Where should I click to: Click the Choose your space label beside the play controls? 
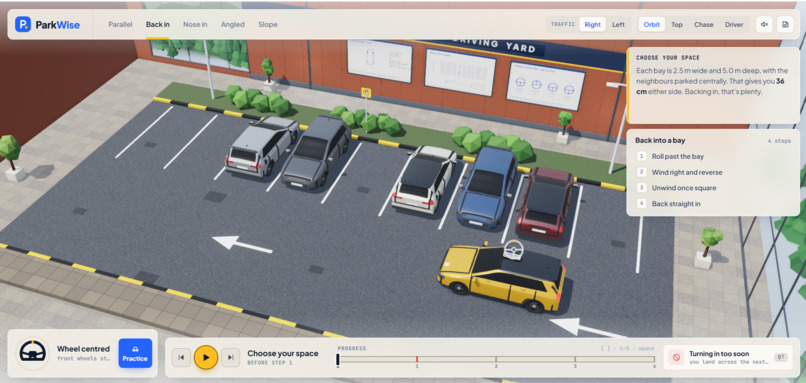click(x=283, y=353)
